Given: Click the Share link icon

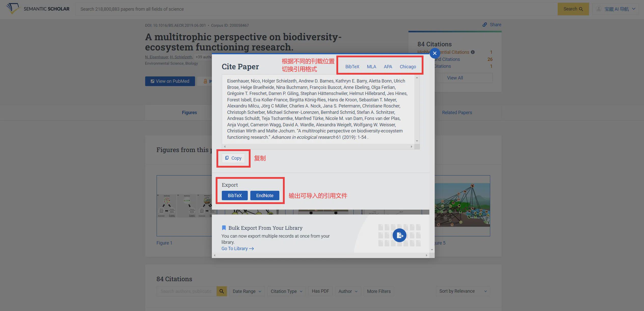Looking at the screenshot, I should 485,25.
